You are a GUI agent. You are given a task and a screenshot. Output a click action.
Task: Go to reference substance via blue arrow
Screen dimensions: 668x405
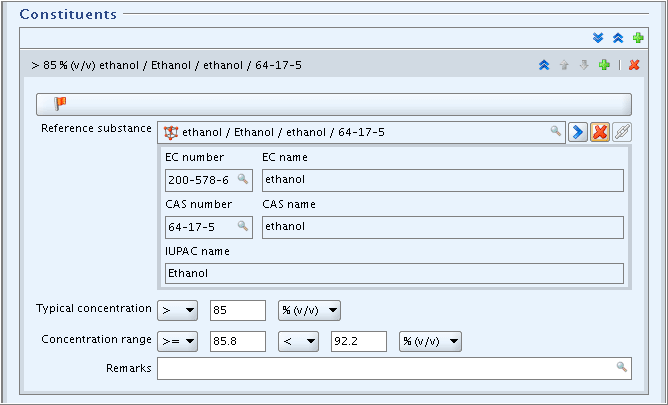click(578, 132)
